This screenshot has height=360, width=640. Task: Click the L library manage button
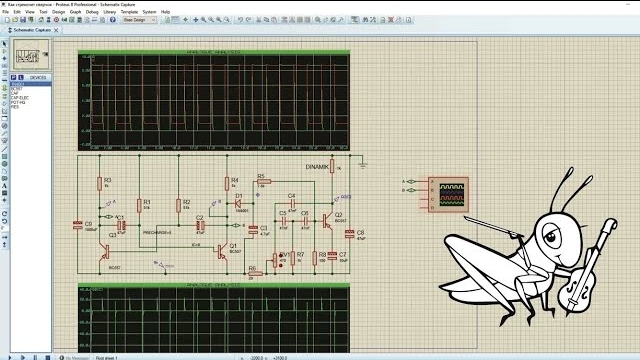20,77
